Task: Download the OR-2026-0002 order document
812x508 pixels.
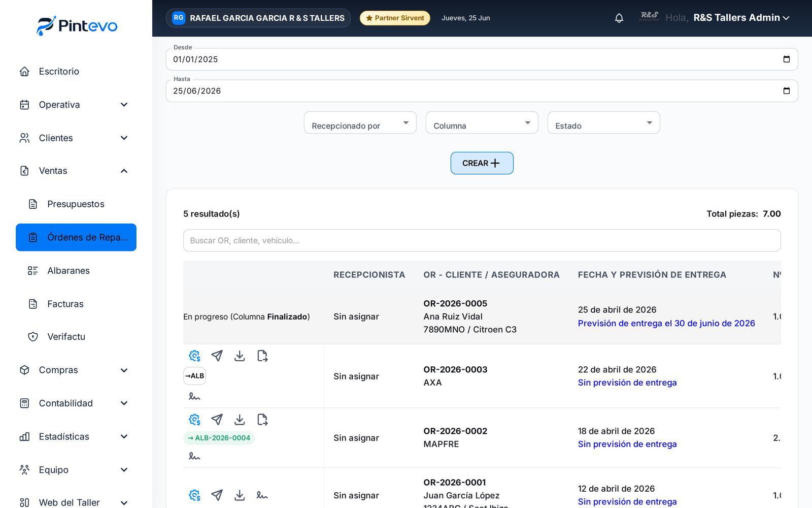Action: pos(240,420)
